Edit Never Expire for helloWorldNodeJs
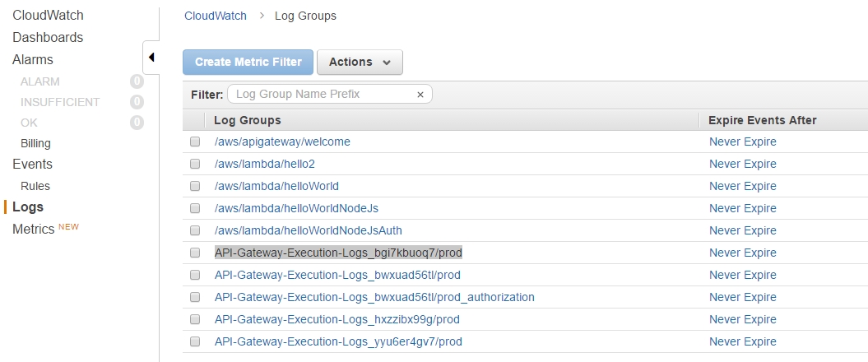 click(x=742, y=208)
